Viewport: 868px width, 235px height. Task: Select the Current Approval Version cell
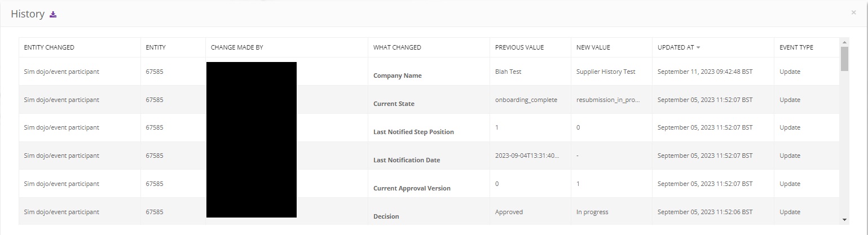pyautogui.click(x=412, y=188)
